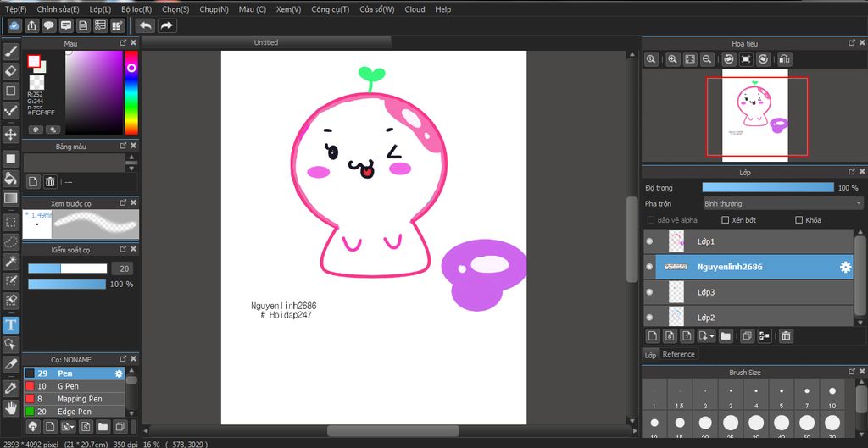The height and width of the screenshot is (448, 868).
Task: Enable the Xén bớt checkbox
Action: [726, 220]
